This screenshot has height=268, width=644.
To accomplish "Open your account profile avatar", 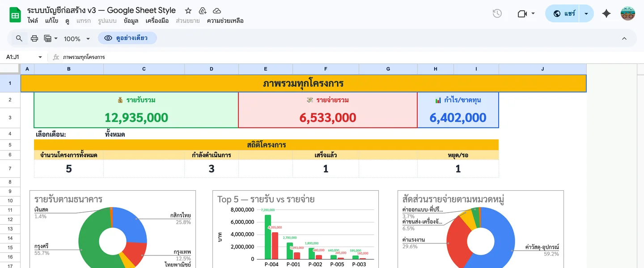I will [628, 14].
